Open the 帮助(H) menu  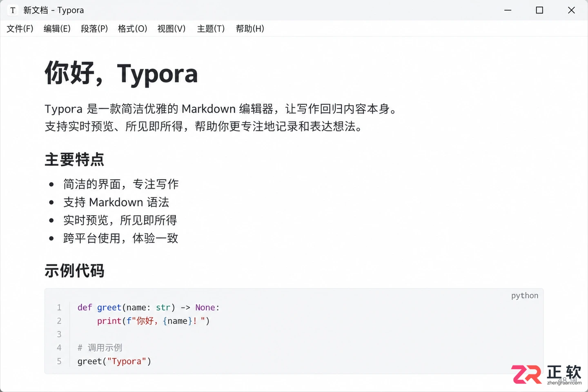tap(250, 29)
